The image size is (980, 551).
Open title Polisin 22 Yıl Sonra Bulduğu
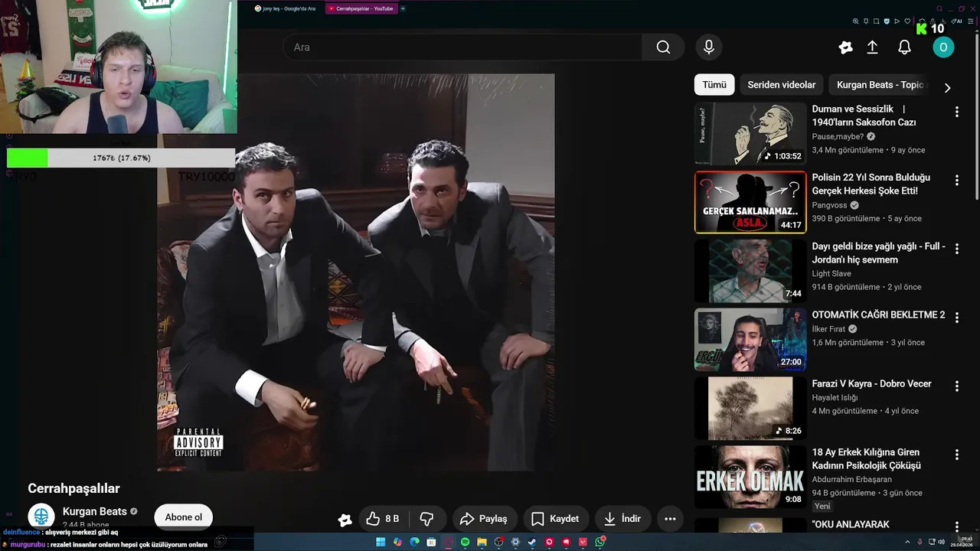871,184
